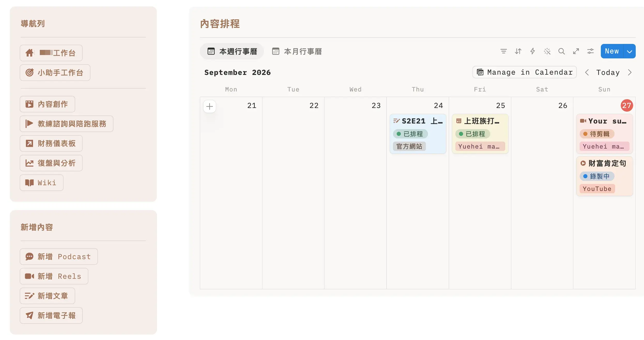Open the 財富肯定句 card on Sunday
The width and height of the screenshot is (644, 340).
tap(604, 176)
